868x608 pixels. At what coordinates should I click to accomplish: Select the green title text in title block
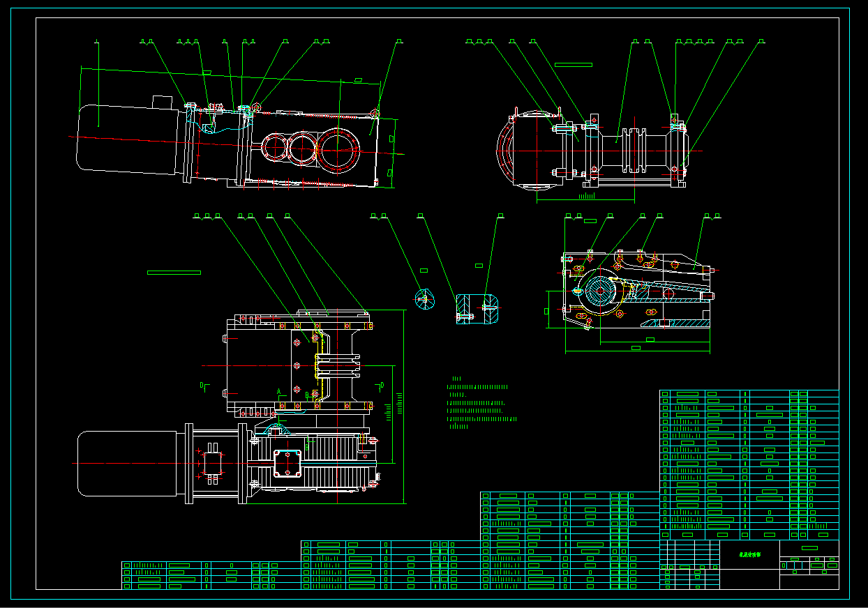pos(749,555)
